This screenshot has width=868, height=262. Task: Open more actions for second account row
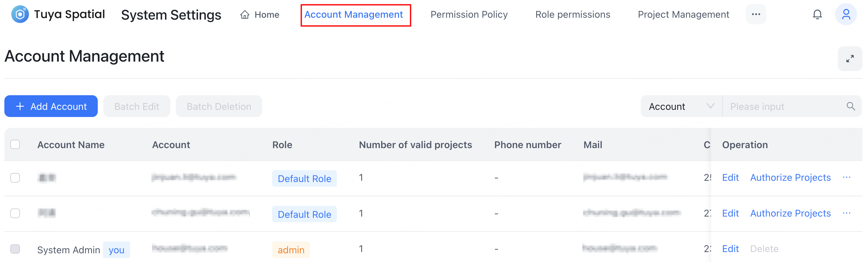(847, 213)
